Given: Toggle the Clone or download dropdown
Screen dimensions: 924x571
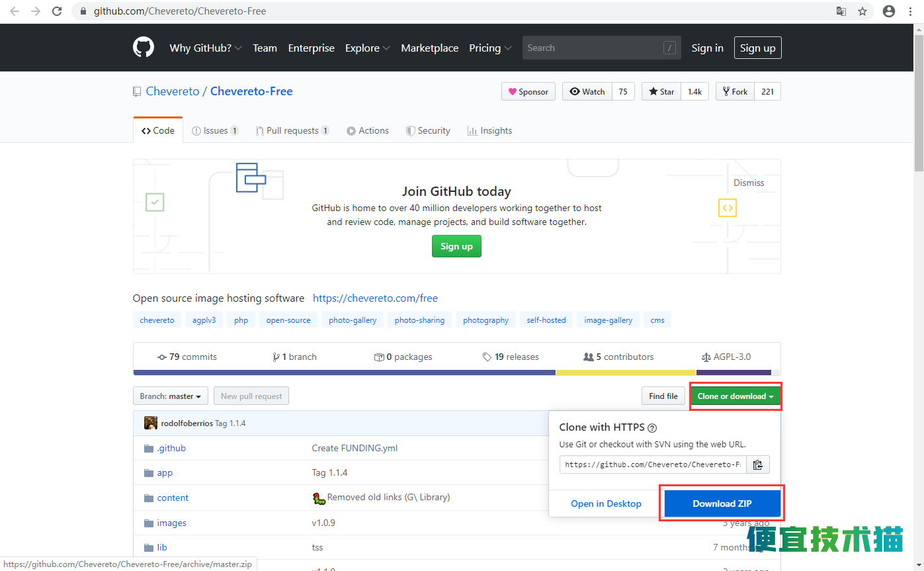Looking at the screenshot, I should [735, 396].
